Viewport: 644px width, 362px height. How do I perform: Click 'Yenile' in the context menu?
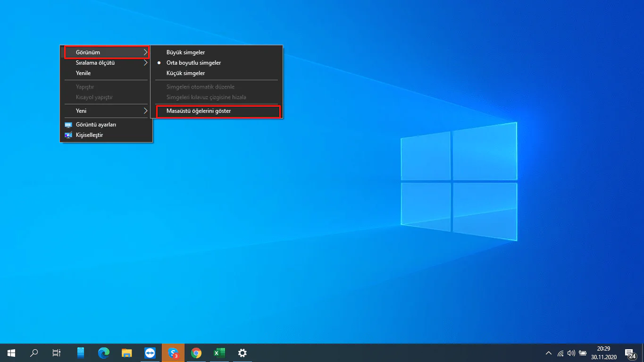click(x=84, y=73)
